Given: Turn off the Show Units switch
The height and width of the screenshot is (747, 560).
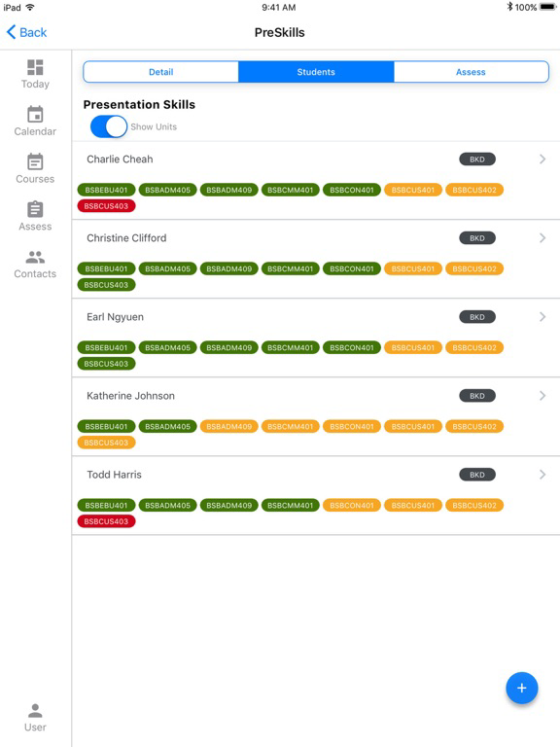Looking at the screenshot, I should point(109,126).
